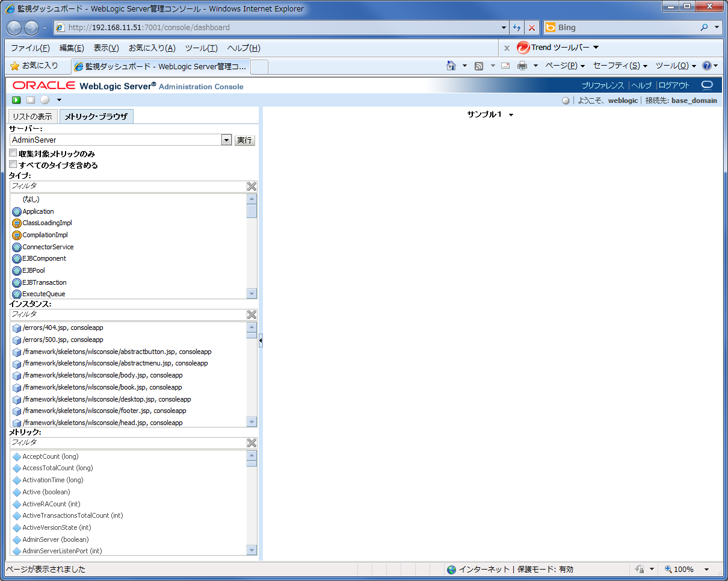The image size is (728, 581).
Task: Click the stop collection square button
Action: [x=31, y=100]
